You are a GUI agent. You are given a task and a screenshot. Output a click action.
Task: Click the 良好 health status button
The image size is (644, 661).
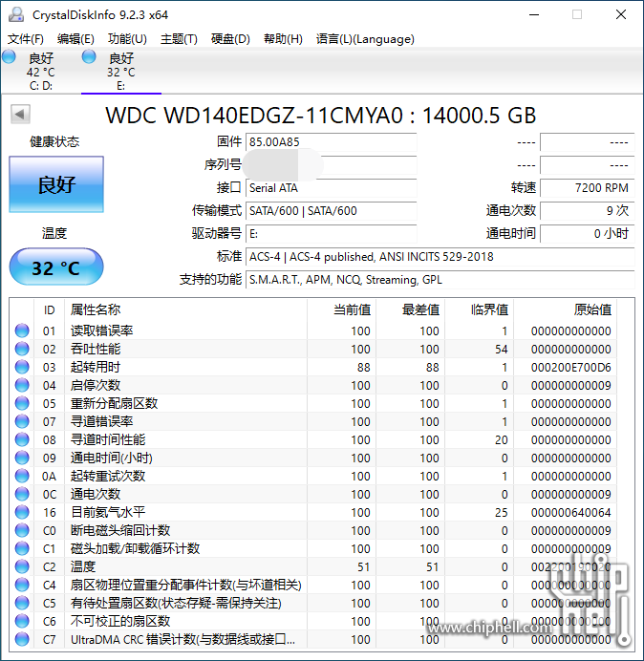click(56, 184)
